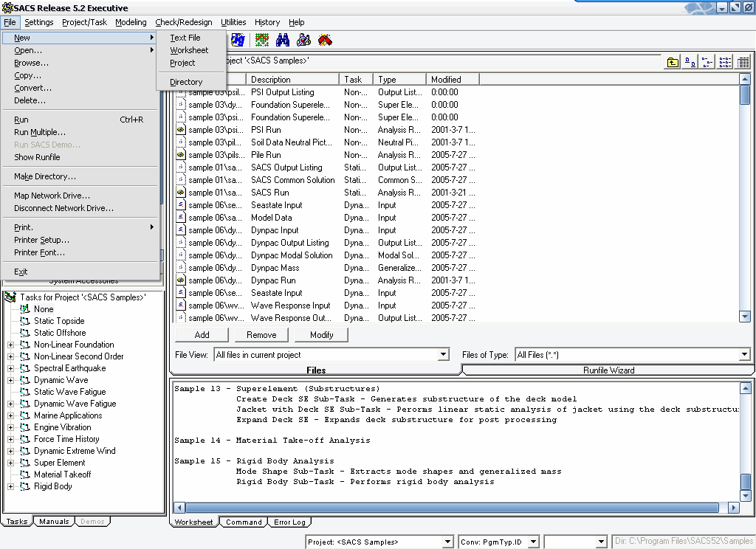Click the worksheet horizontal scrollbar thumb
This screenshot has height=549, width=756.
click(452, 508)
